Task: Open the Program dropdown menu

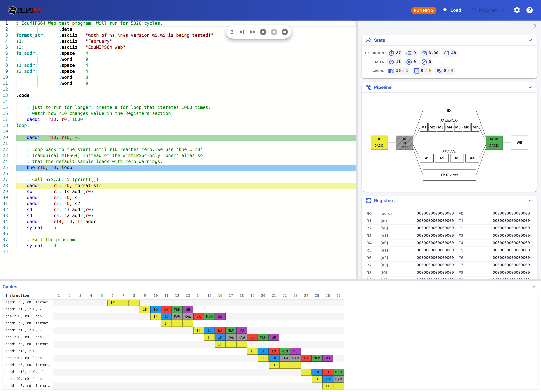Action: click(x=488, y=10)
